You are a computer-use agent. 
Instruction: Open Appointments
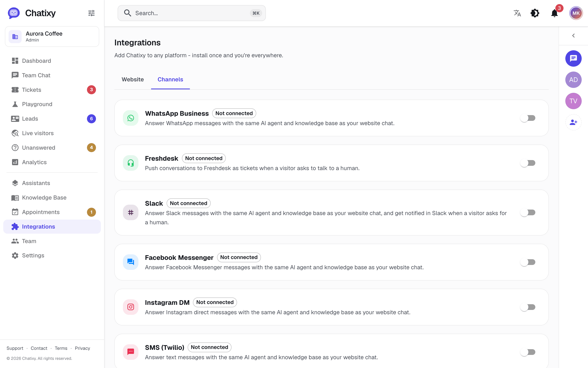click(52, 212)
